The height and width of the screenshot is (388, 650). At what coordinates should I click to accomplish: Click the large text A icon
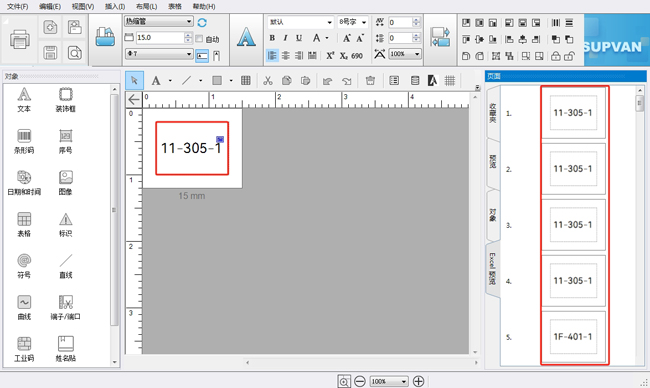[x=246, y=37]
